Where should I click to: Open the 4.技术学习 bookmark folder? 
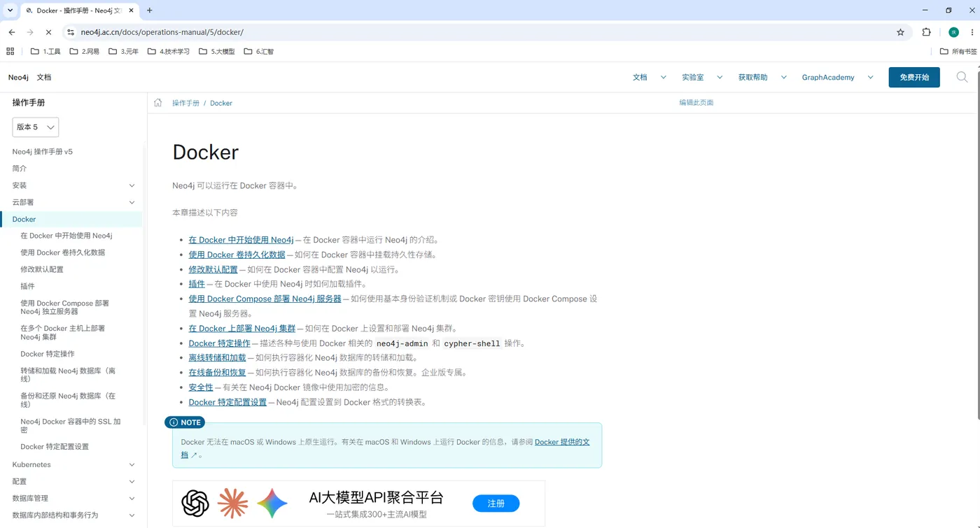(168, 51)
